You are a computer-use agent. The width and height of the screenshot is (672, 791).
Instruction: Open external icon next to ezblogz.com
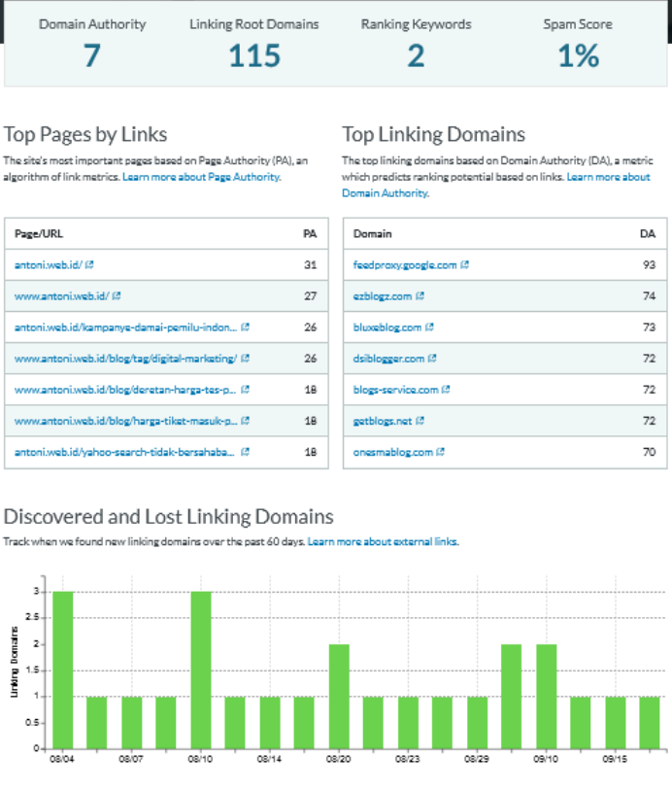coord(420,295)
